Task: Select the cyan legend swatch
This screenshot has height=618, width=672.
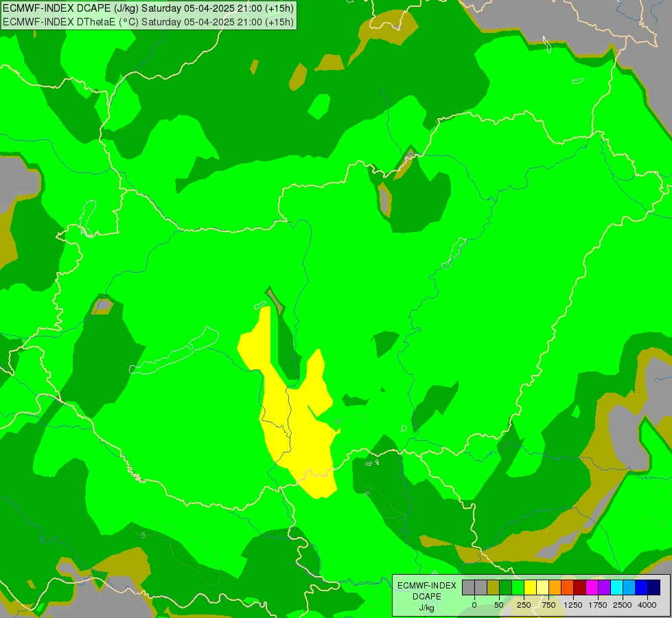Action: click(x=616, y=588)
